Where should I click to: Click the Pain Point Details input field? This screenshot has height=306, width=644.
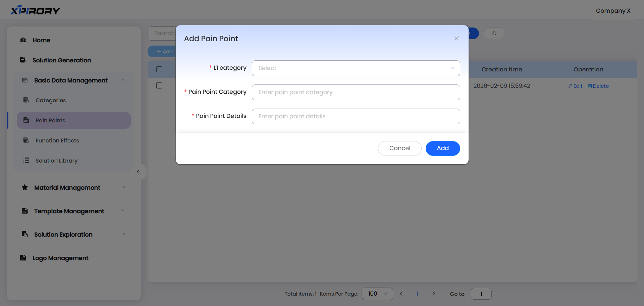[x=356, y=116]
